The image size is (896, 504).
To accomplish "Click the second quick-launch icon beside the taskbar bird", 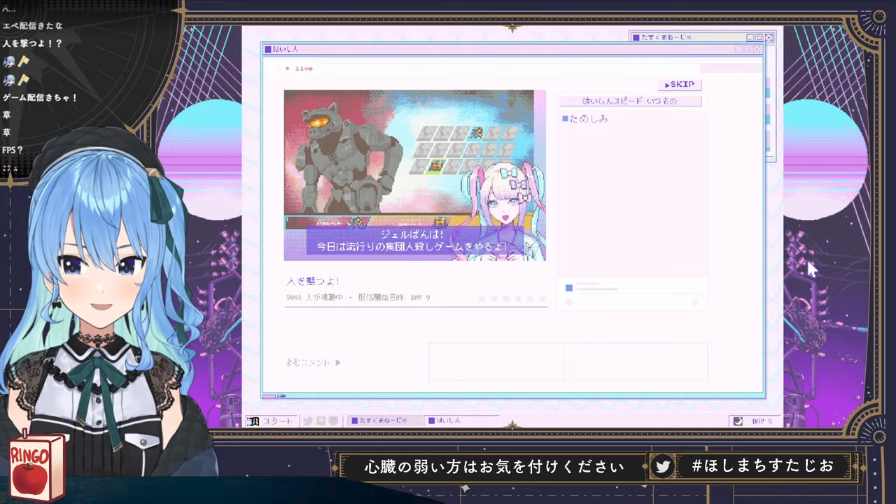I will tap(321, 421).
